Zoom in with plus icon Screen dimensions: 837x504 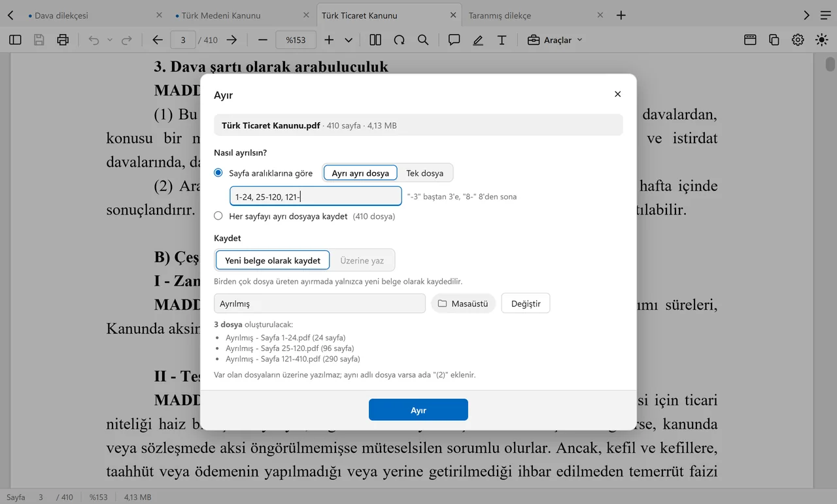coord(329,40)
